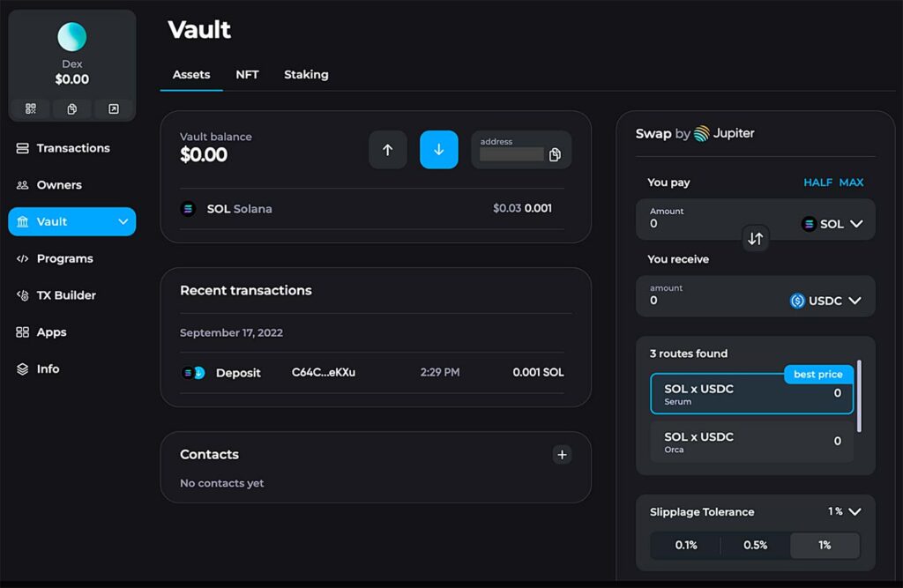Open the SOL token dropdown
903x588 pixels.
coord(832,224)
